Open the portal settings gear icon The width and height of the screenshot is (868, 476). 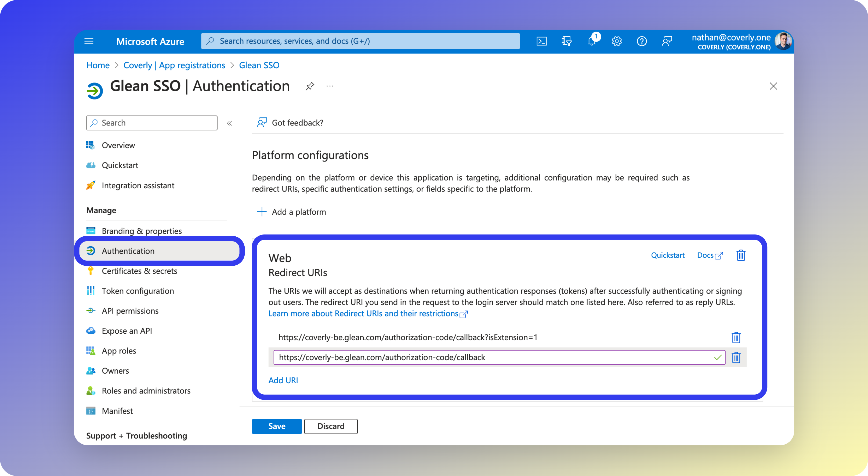[617, 41]
